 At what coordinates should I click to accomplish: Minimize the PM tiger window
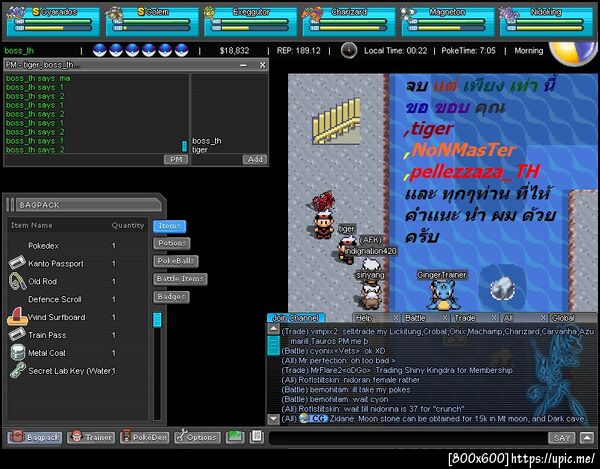243,65
